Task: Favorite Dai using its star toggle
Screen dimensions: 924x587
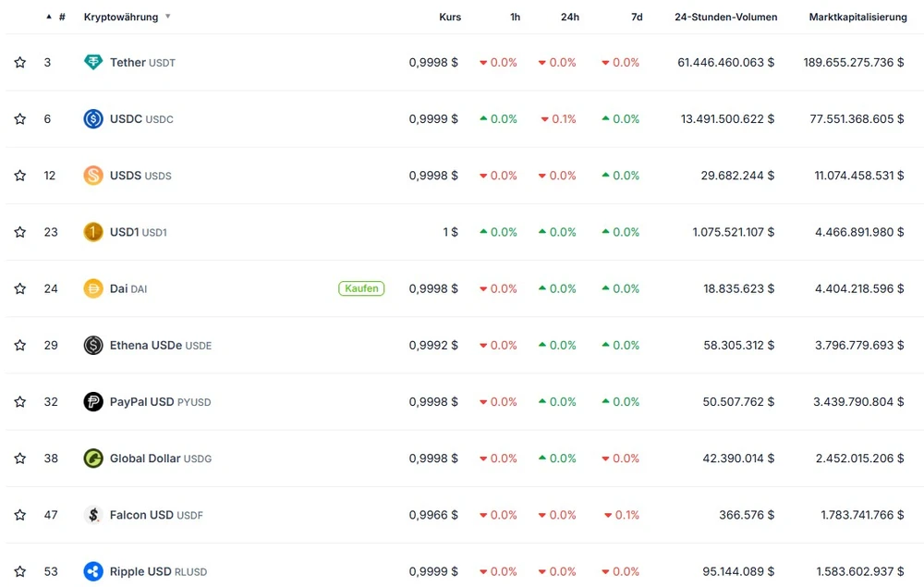Action: (x=19, y=288)
